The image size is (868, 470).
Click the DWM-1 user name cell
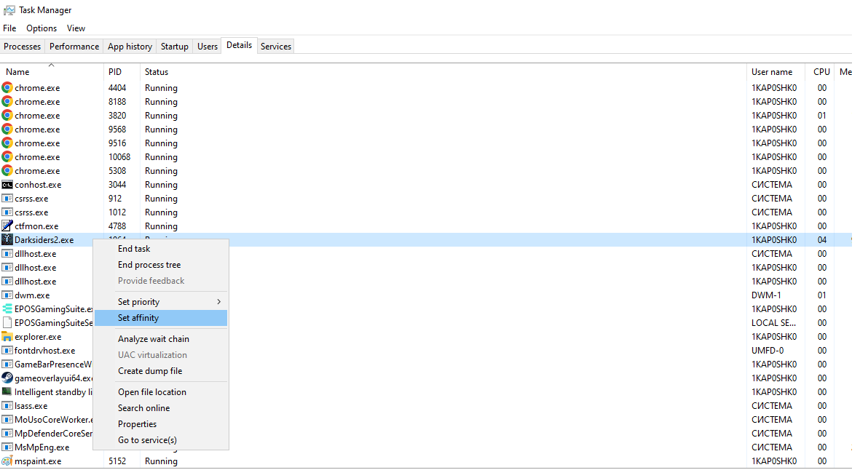pyautogui.click(x=766, y=295)
